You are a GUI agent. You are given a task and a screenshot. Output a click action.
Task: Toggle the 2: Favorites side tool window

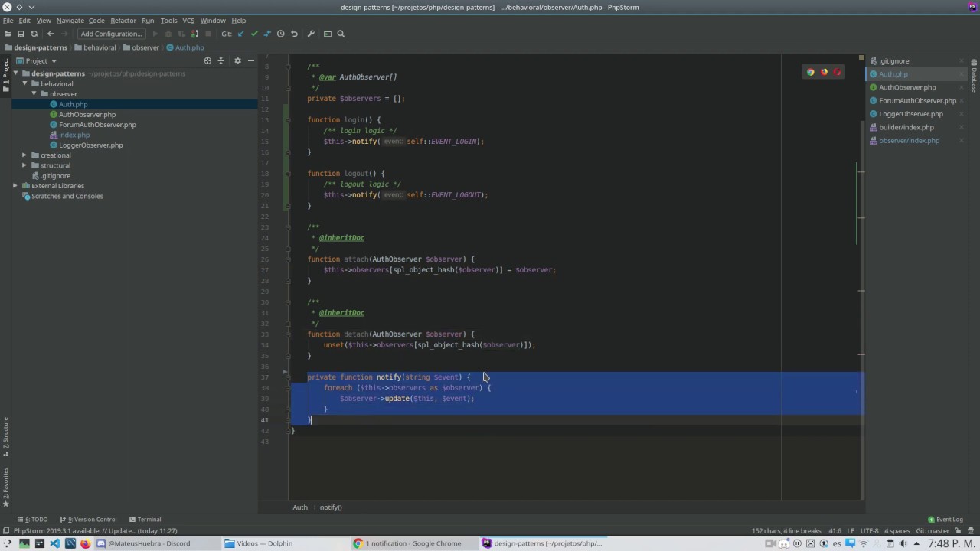pos(5,487)
